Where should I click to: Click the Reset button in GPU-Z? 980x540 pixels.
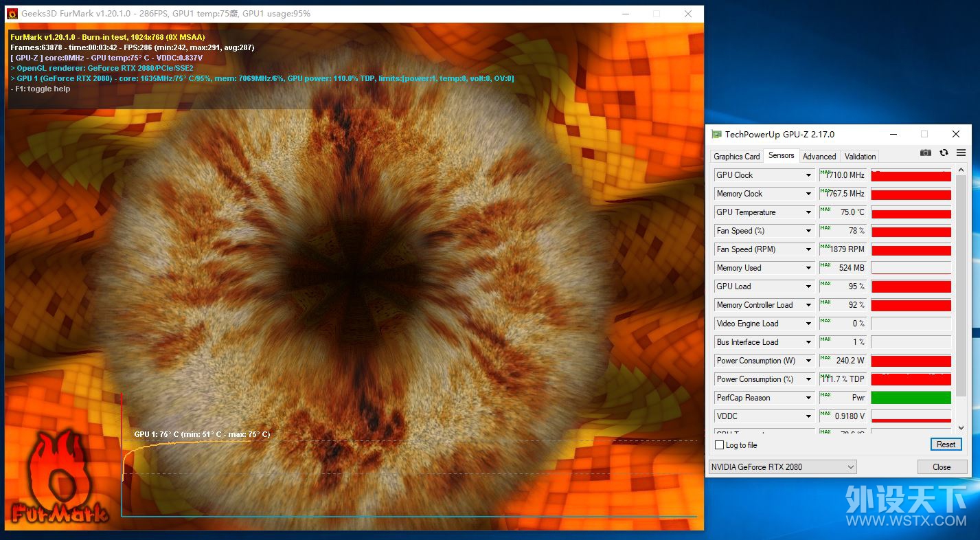point(946,445)
